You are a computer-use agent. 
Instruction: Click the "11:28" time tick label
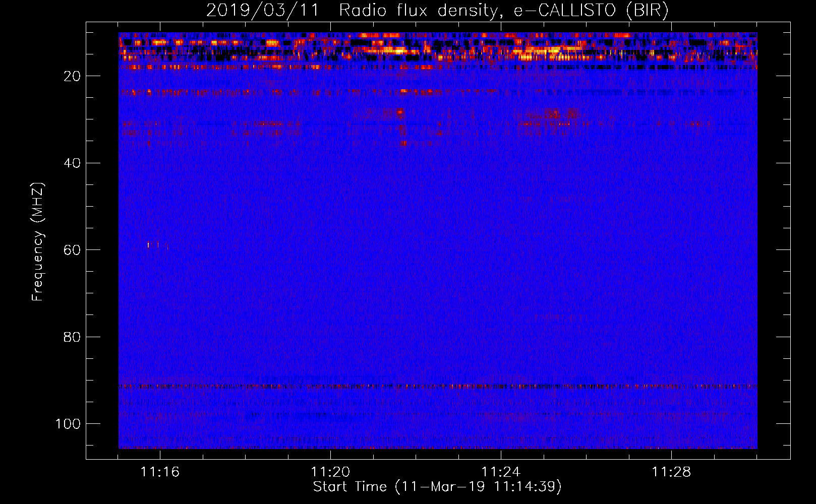click(671, 472)
